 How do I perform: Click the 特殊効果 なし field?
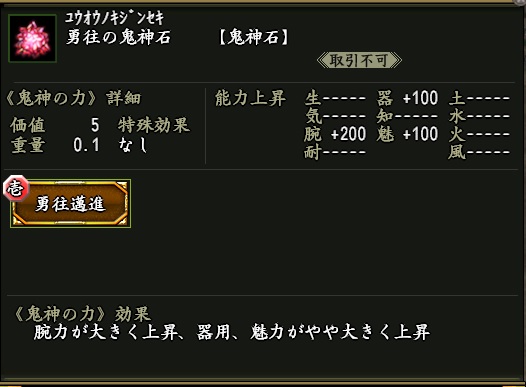click(154, 135)
